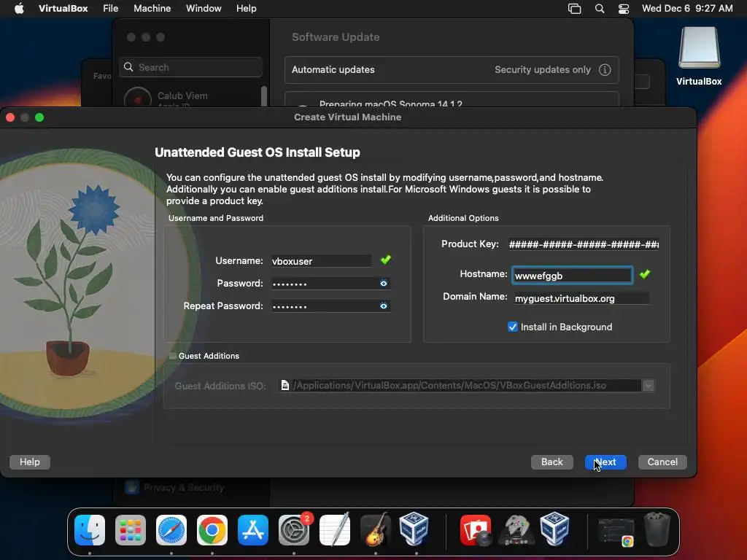
Task: Open the Nintendo 64 controller dock icon
Action: [x=516, y=530]
